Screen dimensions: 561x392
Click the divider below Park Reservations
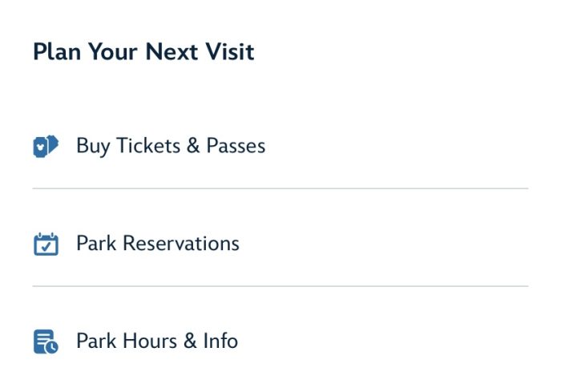click(280, 286)
